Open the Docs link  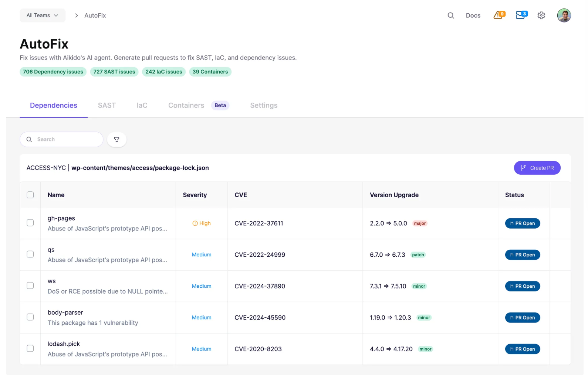(473, 16)
